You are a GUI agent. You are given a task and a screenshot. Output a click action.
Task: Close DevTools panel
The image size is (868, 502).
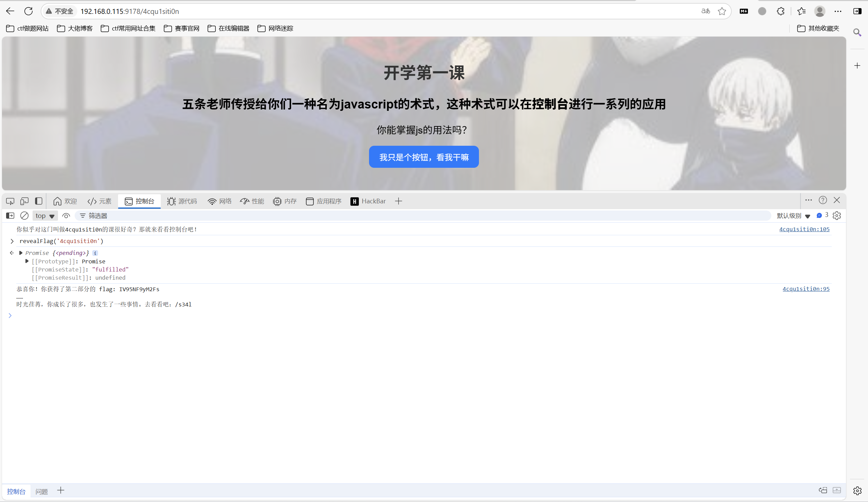coord(837,200)
